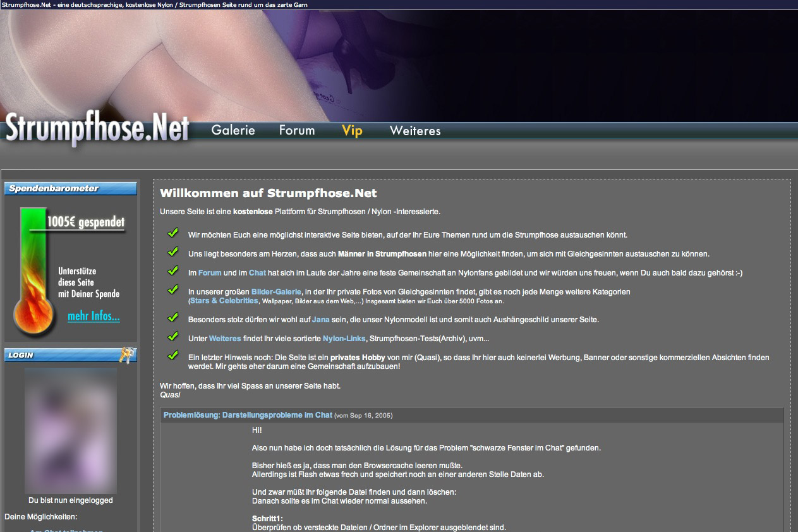The width and height of the screenshot is (798, 532).
Task: Click checkmark icon beside 'Im Forum und' line
Action: [x=173, y=270]
